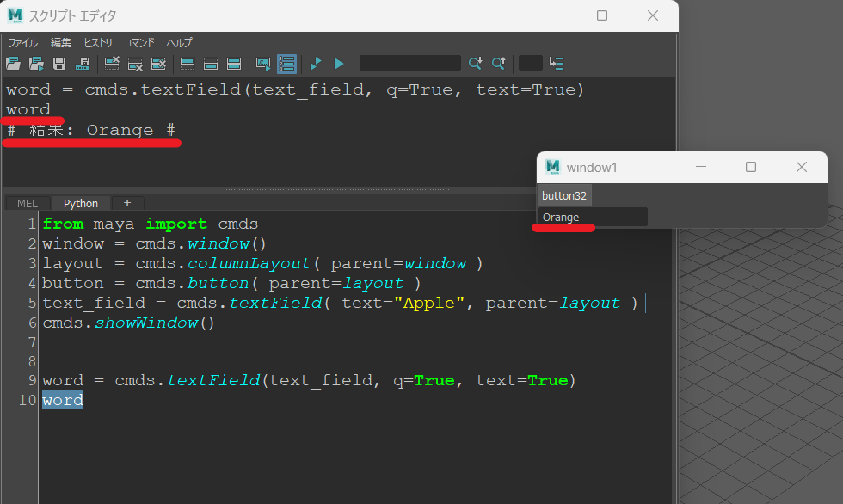Click the Load Script folder icon
The width and height of the screenshot is (843, 504).
13,63
